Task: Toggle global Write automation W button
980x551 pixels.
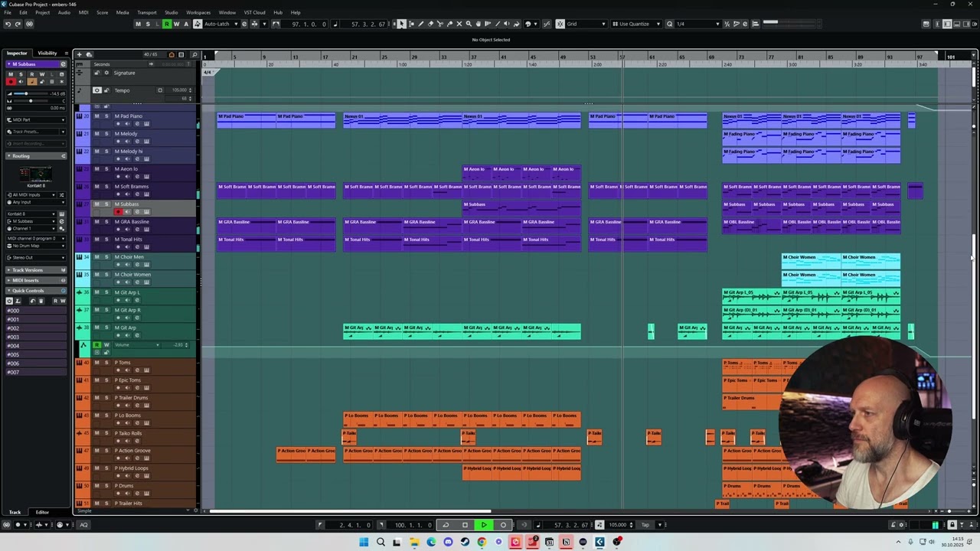Action: [176, 24]
